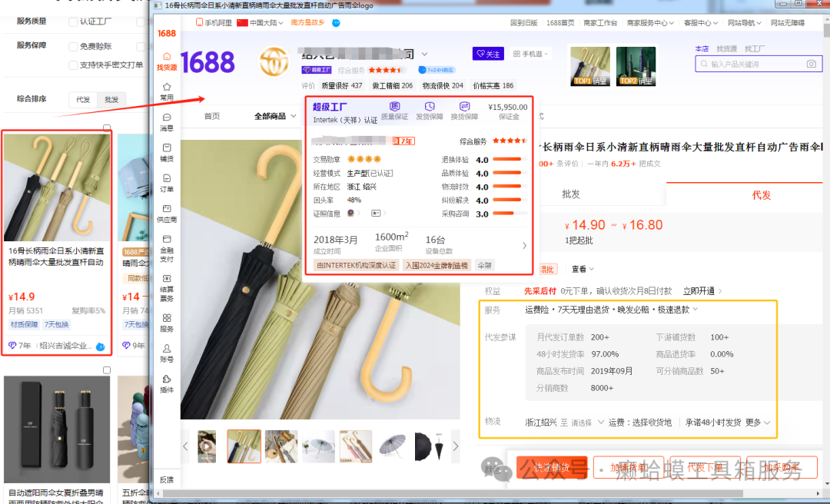Select the 批发 sort toggle
This screenshot has width=830, height=504.
pyautogui.click(x=111, y=100)
